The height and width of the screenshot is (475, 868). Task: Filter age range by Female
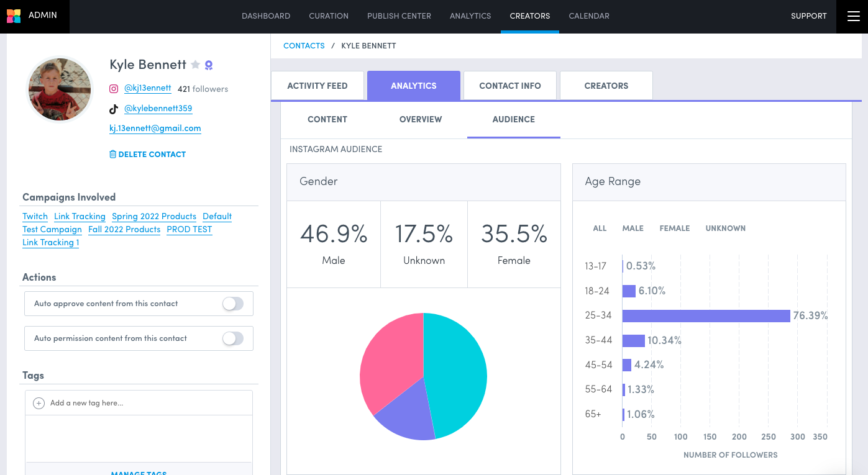(674, 228)
